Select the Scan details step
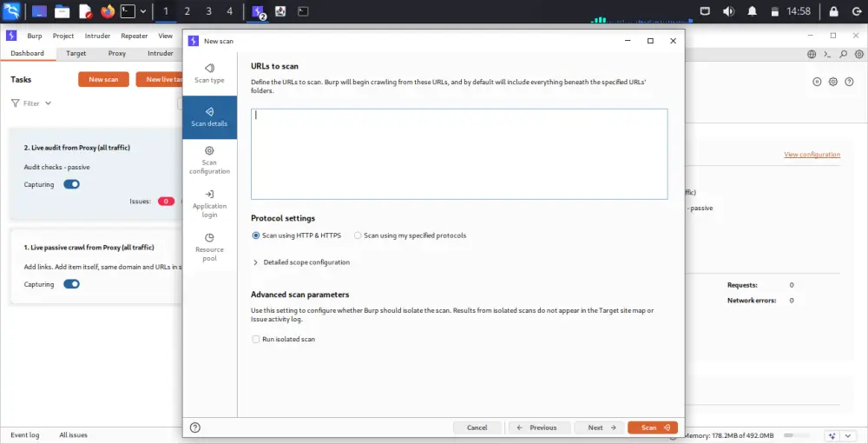This screenshot has height=444, width=868. pyautogui.click(x=209, y=117)
